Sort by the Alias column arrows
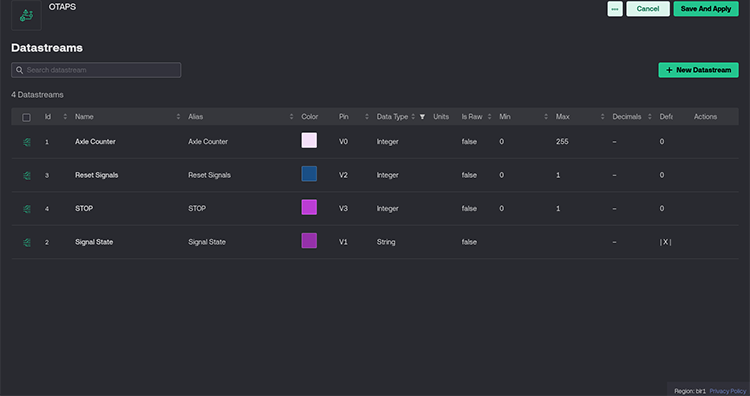 coord(291,117)
